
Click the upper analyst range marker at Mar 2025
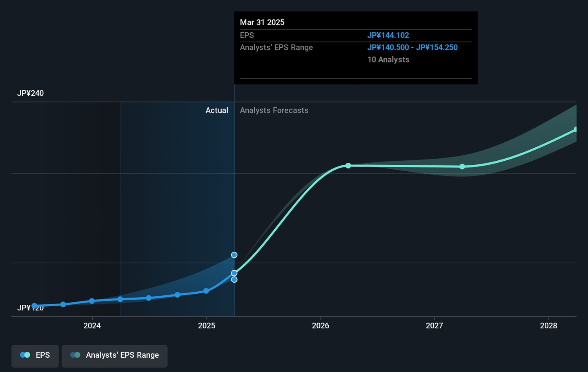tap(234, 255)
